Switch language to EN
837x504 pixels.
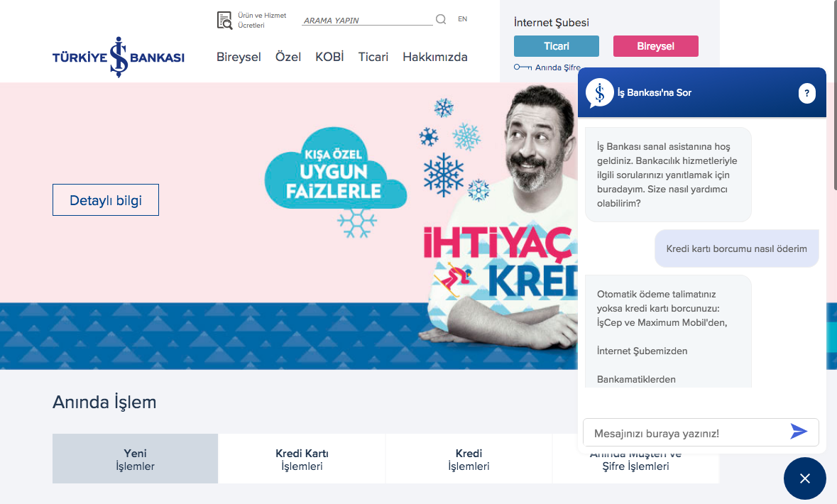point(462,18)
